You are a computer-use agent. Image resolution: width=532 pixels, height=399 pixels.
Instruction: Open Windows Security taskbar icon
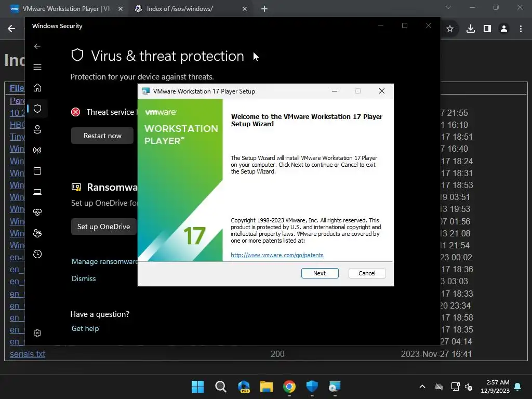312,387
